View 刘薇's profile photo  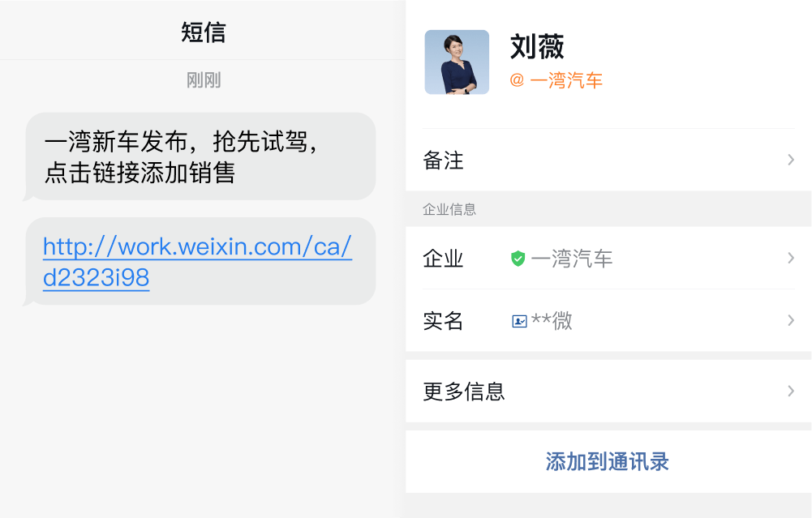457,62
